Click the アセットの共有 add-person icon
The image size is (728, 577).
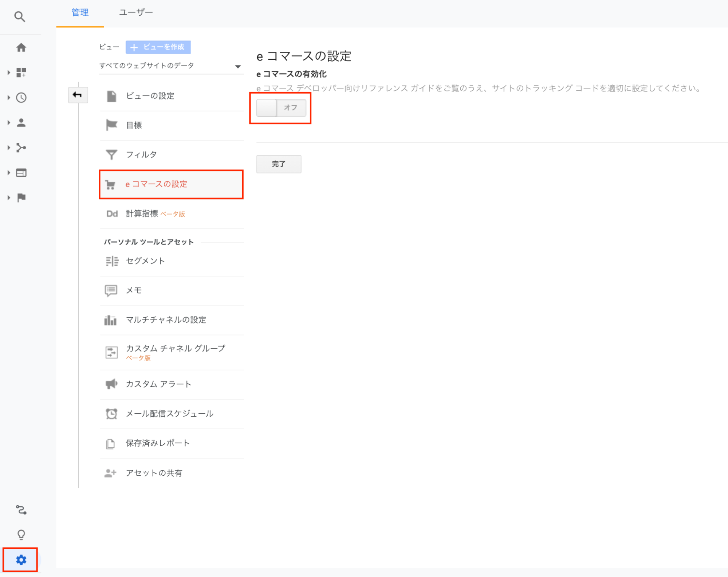tap(110, 473)
